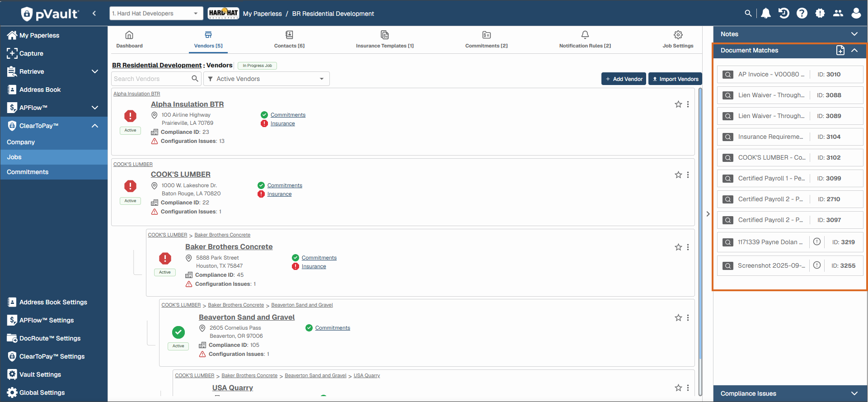Open Insurance link under COOK'S LUMBER

point(279,194)
